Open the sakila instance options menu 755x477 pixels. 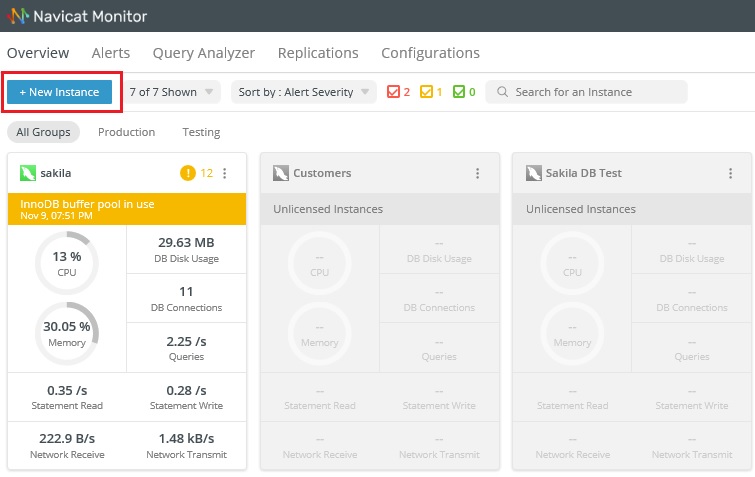tap(225, 173)
